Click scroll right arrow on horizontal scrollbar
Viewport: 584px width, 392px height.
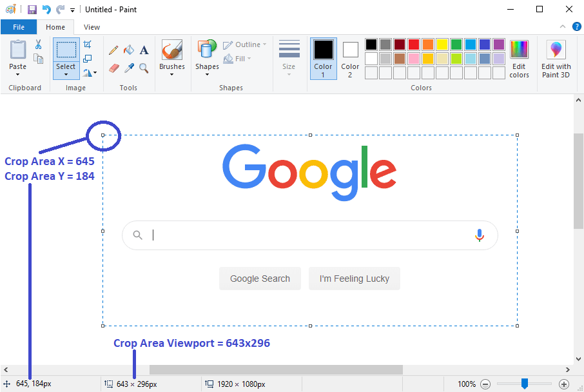(568, 369)
